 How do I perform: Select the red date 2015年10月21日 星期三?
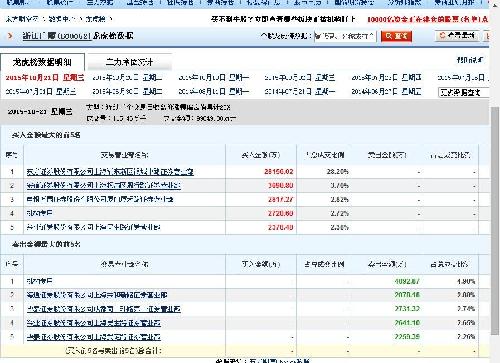click(45, 78)
